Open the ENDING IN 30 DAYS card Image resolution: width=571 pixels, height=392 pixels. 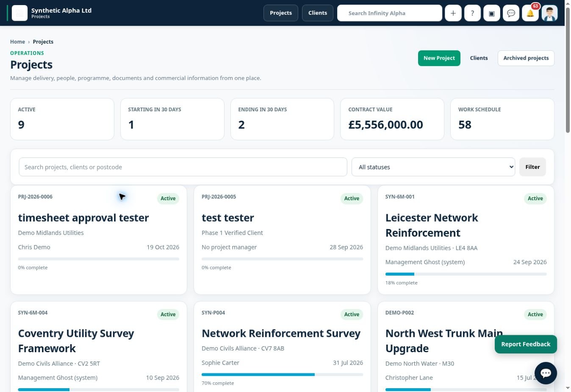[x=282, y=119]
